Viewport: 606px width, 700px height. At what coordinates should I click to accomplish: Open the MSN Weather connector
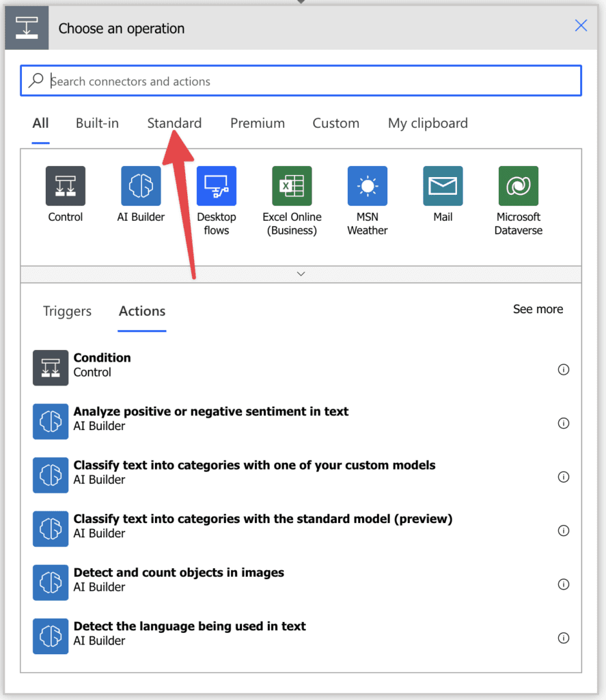[x=367, y=185]
